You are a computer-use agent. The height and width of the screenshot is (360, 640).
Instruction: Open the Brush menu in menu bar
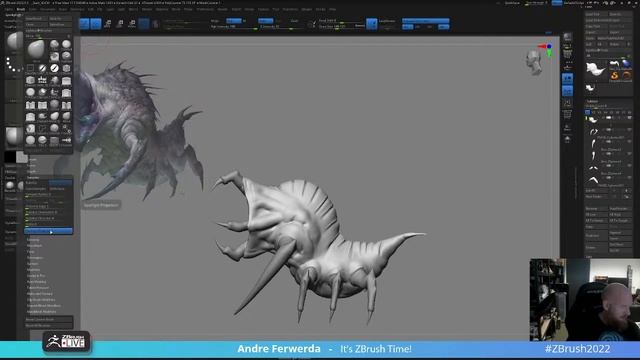click(x=20, y=9)
